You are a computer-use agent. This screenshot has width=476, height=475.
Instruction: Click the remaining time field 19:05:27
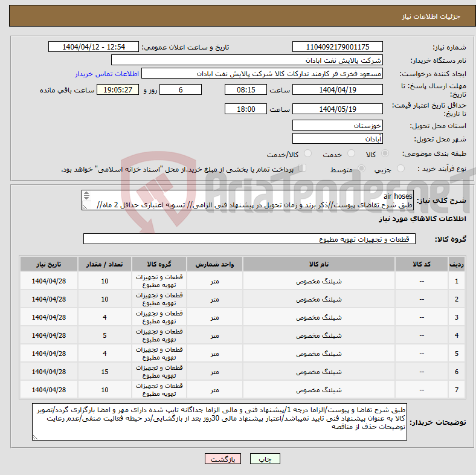[x=118, y=90]
